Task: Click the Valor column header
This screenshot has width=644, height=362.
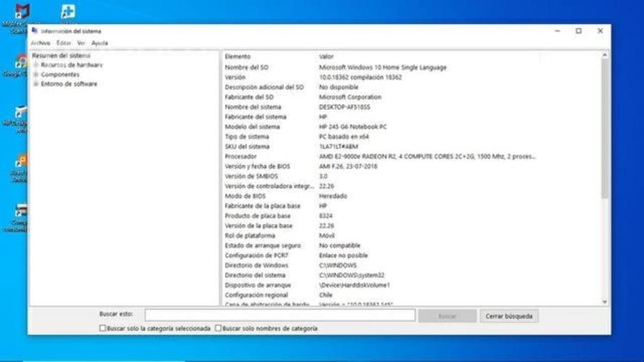Action: point(326,56)
